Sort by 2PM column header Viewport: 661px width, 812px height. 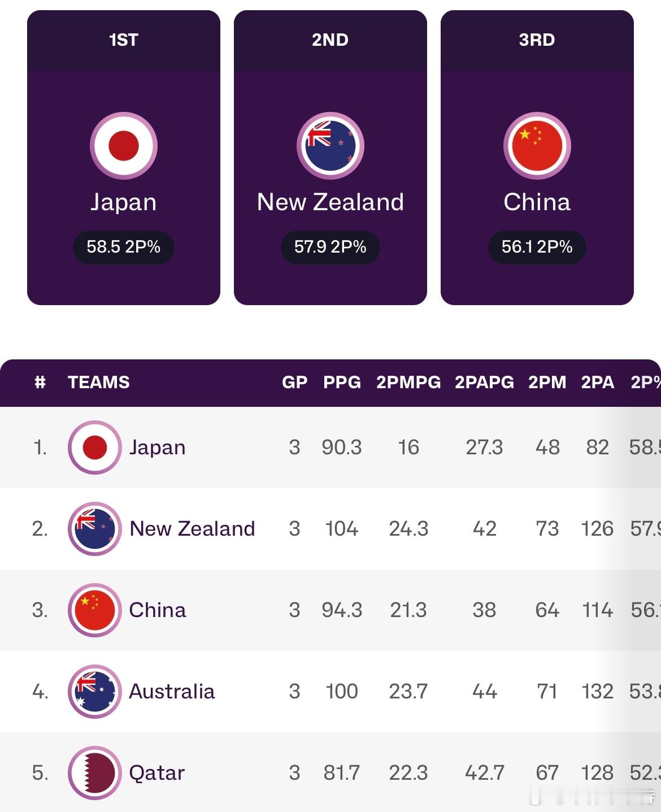click(x=547, y=382)
